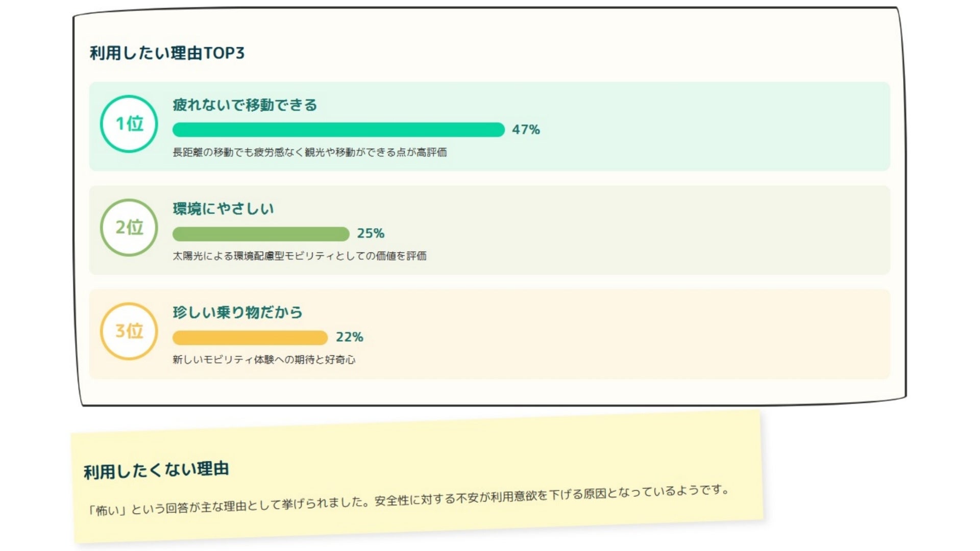This screenshot has width=980, height=551.
Task: Click the 長距離の移動でも description text
Action: (x=309, y=153)
